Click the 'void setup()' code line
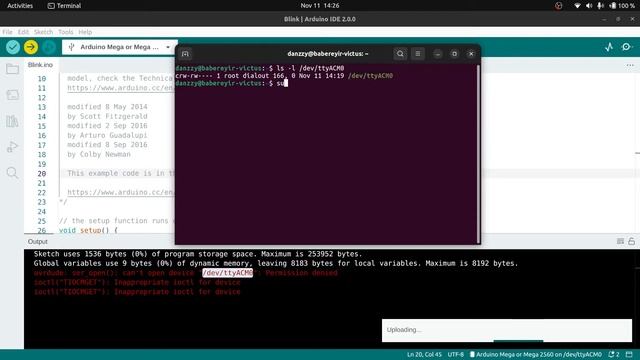 click(88, 230)
